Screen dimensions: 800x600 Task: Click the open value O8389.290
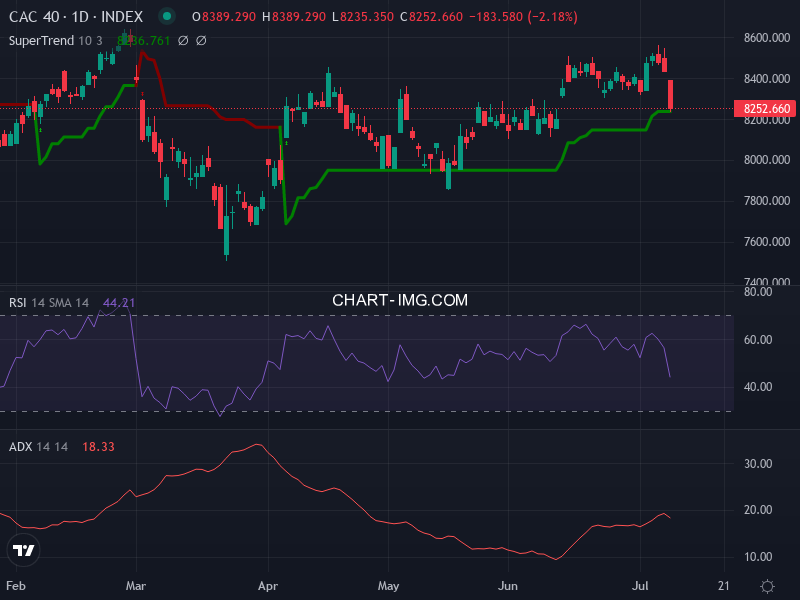tap(224, 17)
